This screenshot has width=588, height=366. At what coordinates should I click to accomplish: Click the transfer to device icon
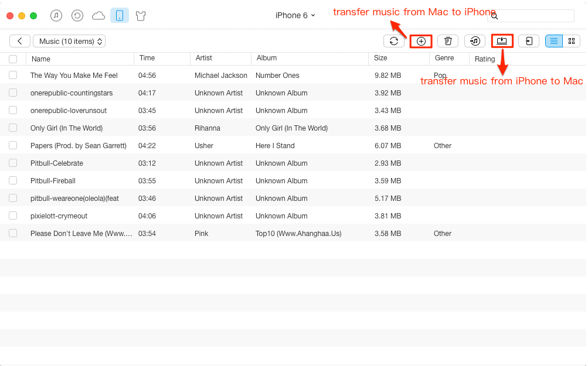pyautogui.click(x=529, y=41)
